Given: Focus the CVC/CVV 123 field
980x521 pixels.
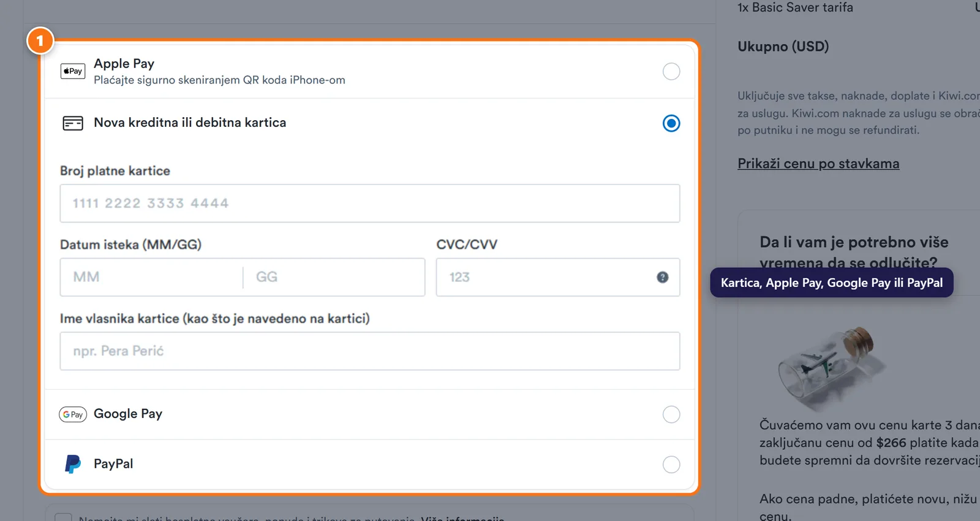Looking at the screenshot, I should pyautogui.click(x=558, y=277).
